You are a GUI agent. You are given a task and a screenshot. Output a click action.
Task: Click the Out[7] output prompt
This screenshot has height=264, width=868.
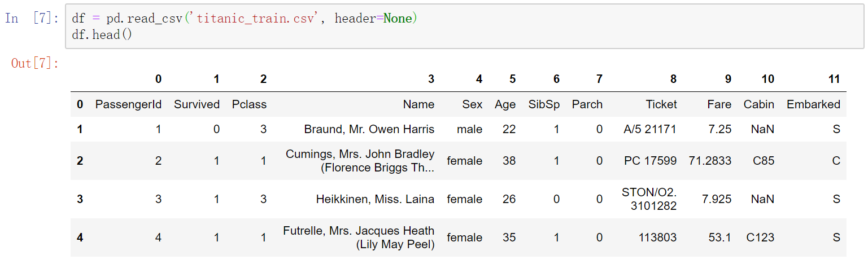point(35,63)
